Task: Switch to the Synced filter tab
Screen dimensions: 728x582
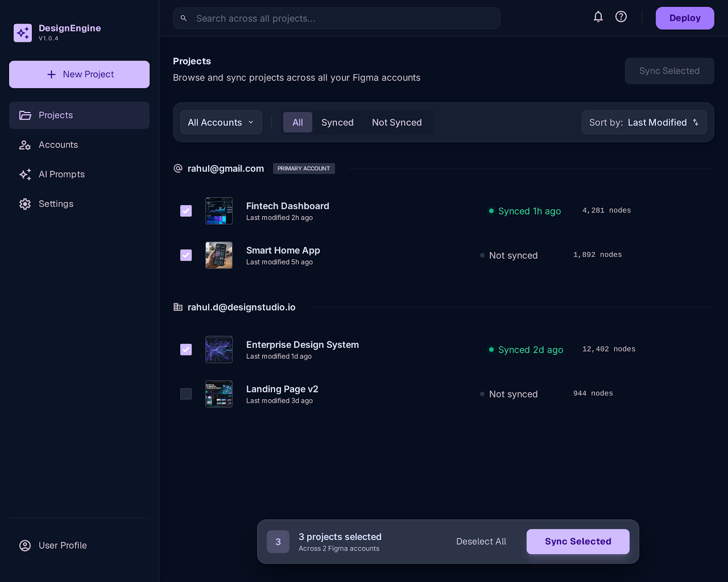Action: pyautogui.click(x=337, y=122)
